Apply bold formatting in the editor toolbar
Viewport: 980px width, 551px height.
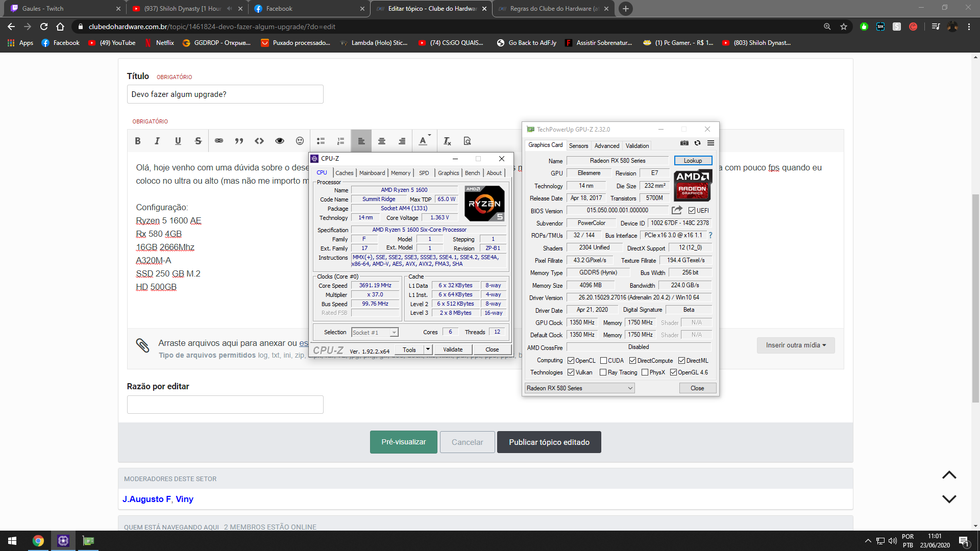tap(138, 141)
